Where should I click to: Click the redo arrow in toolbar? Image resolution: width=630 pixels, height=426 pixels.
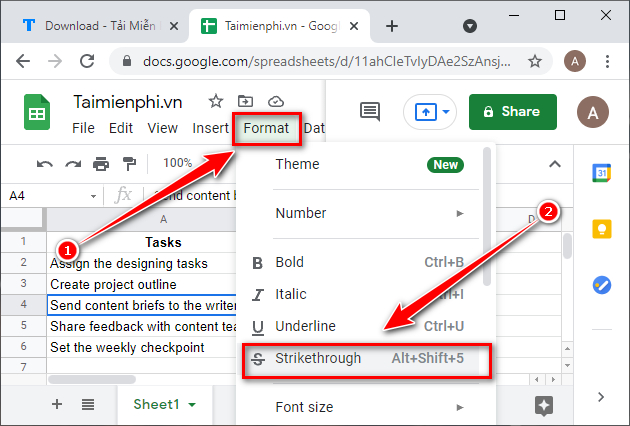(73, 164)
